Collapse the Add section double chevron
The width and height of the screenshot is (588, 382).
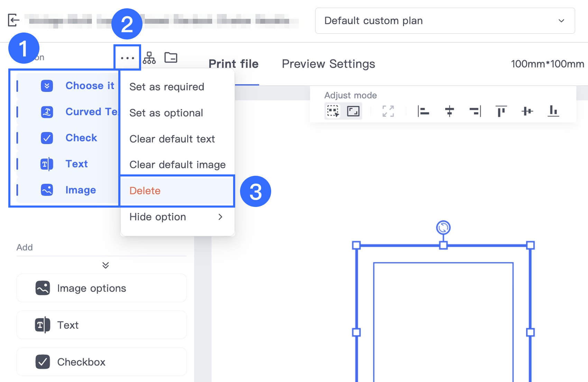coord(105,265)
